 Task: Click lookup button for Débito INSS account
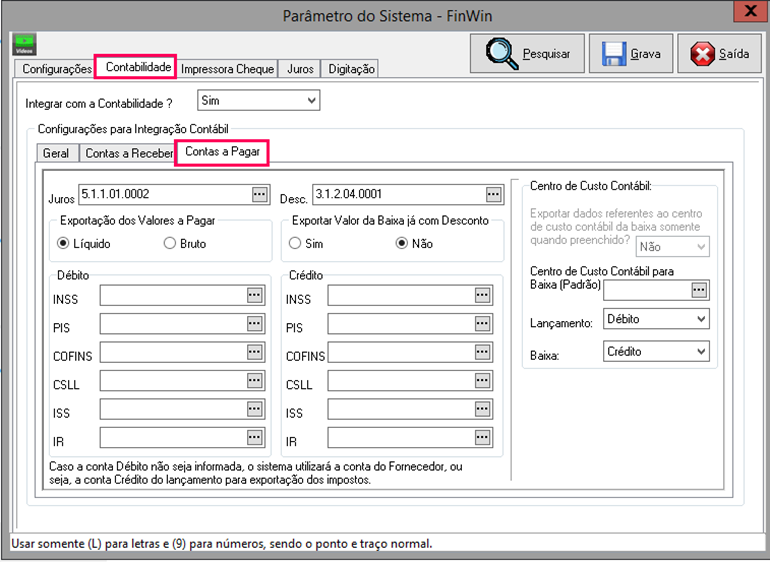(254, 295)
